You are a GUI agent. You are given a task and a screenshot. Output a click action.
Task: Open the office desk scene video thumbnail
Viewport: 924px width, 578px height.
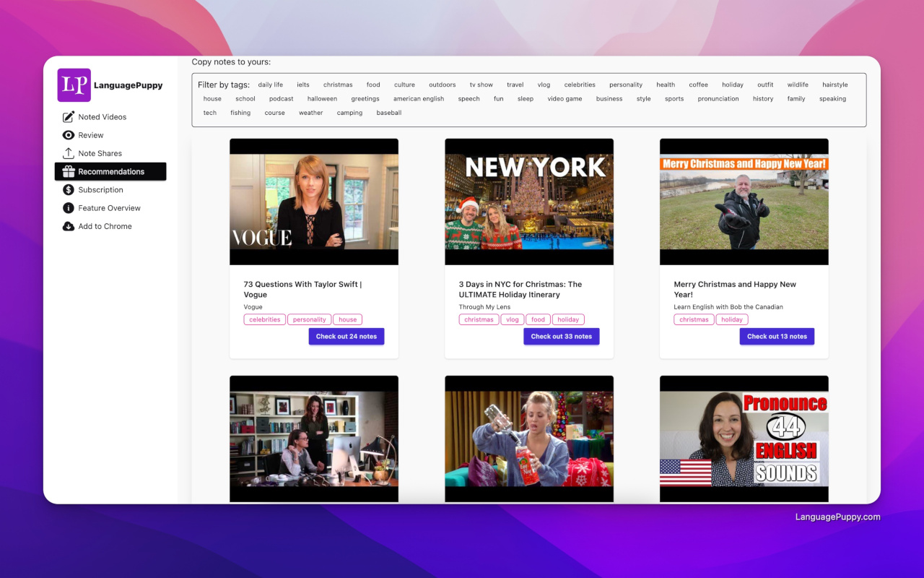pos(314,439)
